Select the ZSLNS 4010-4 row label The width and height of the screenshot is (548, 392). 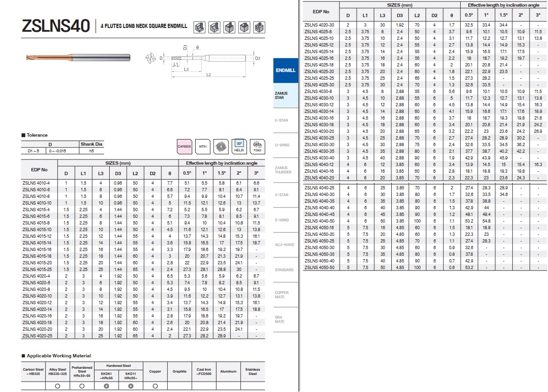[x=37, y=183]
